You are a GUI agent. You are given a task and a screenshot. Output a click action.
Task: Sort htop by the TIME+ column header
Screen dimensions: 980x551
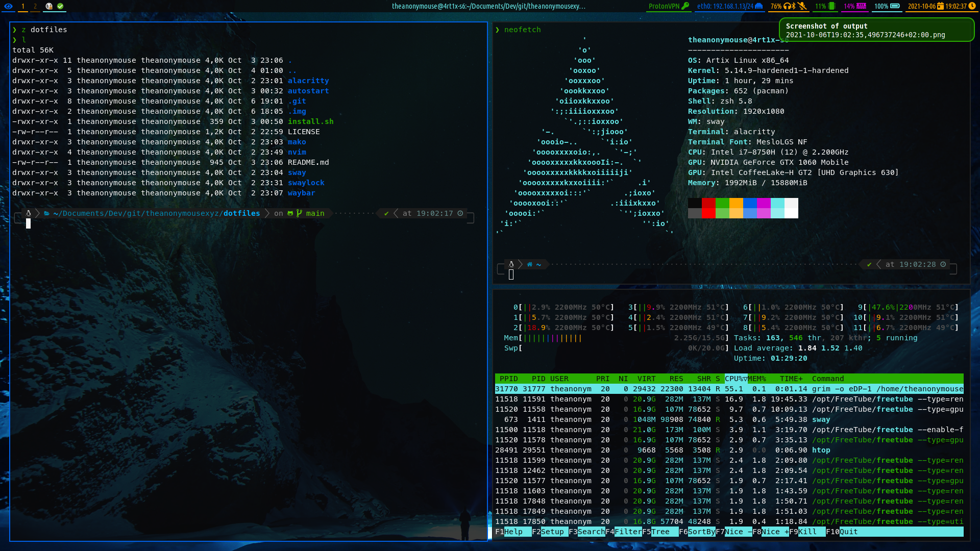tap(791, 379)
